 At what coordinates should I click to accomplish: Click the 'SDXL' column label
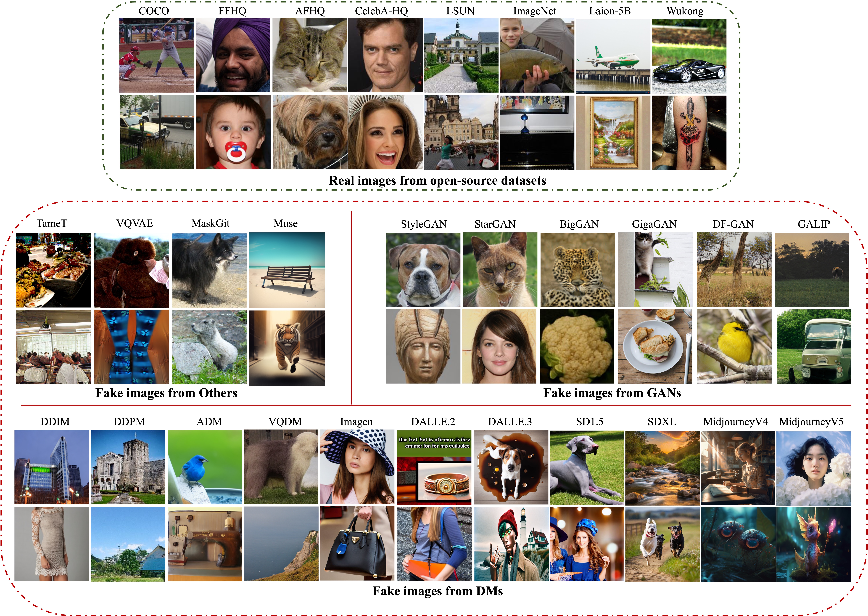662,422
